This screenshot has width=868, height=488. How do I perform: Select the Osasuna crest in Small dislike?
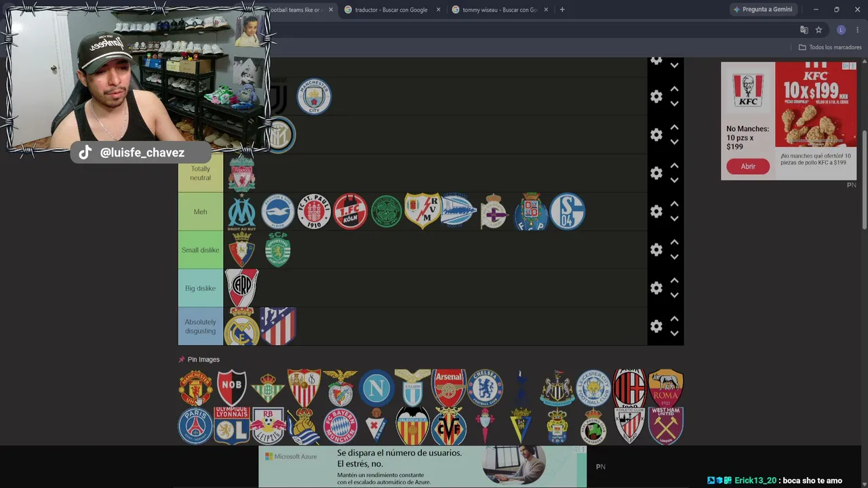pos(241,249)
